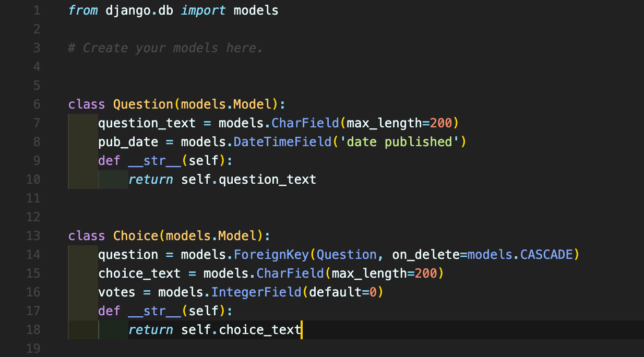The image size is (644, 357).
Task: Click 'DateTimeField' on line 8
Action: click(282, 142)
